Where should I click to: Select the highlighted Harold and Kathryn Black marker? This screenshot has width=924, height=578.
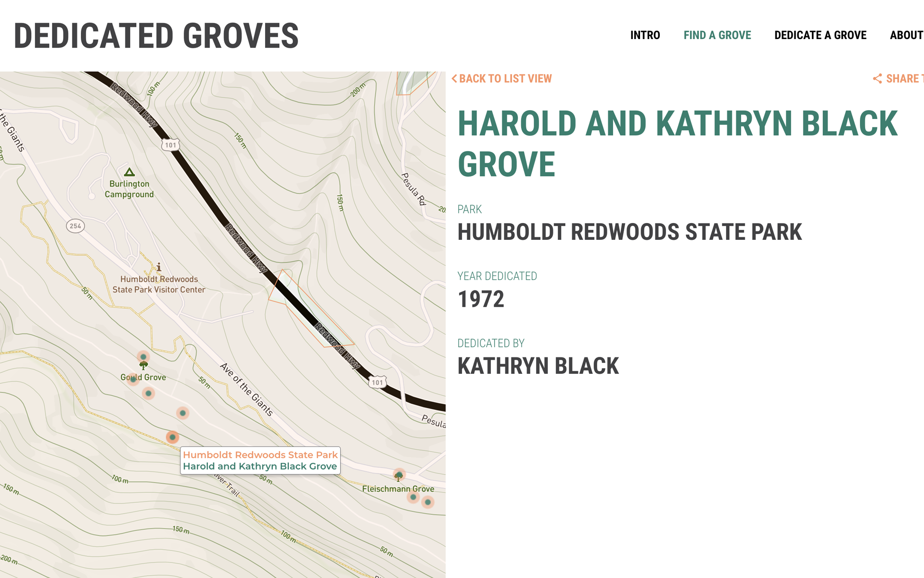tap(172, 437)
